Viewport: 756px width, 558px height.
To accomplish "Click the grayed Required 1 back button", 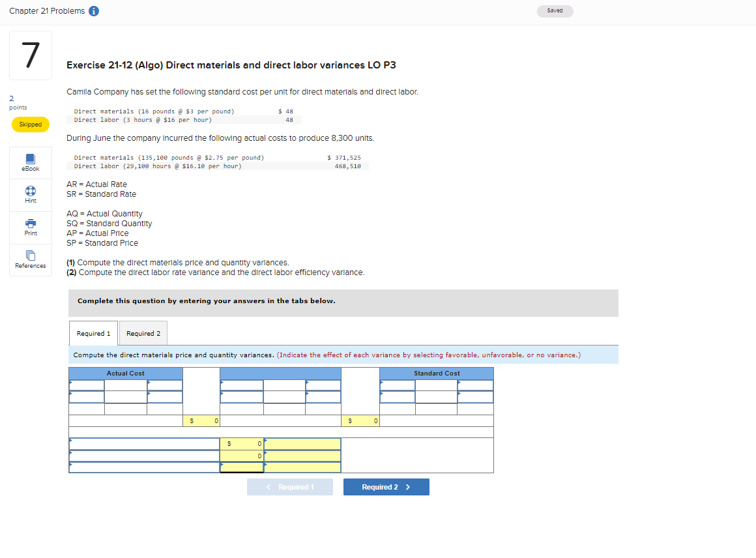I will click(x=289, y=486).
